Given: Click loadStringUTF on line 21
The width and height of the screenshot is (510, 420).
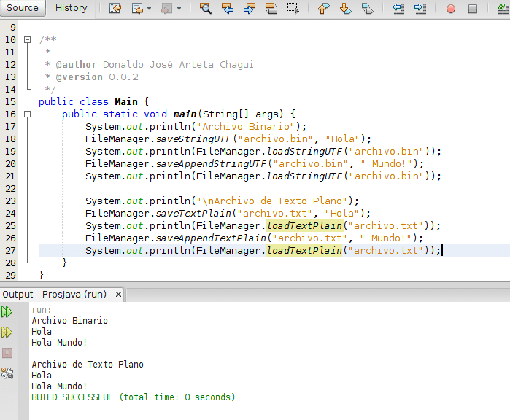Looking at the screenshot, I should coord(304,176).
